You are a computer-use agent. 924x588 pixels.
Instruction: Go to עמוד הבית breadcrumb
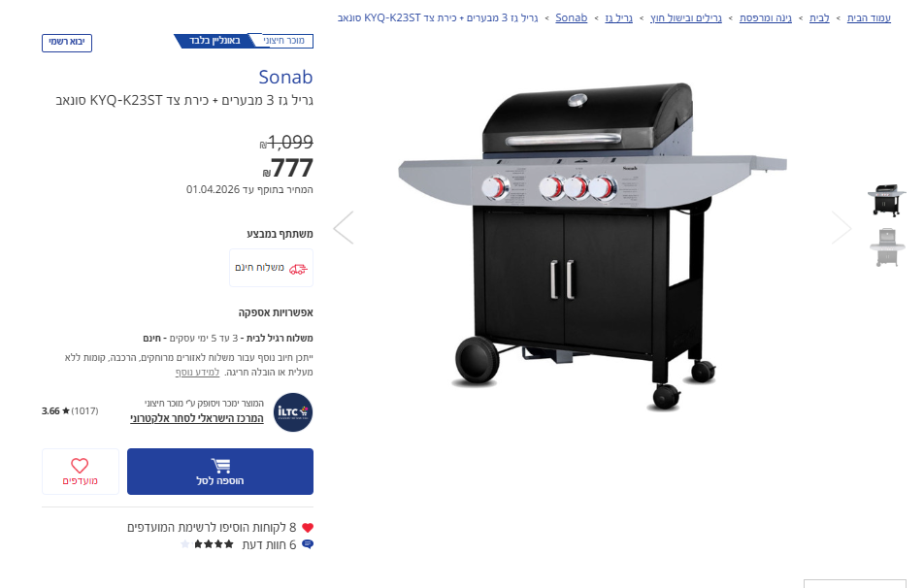pyautogui.click(x=869, y=17)
